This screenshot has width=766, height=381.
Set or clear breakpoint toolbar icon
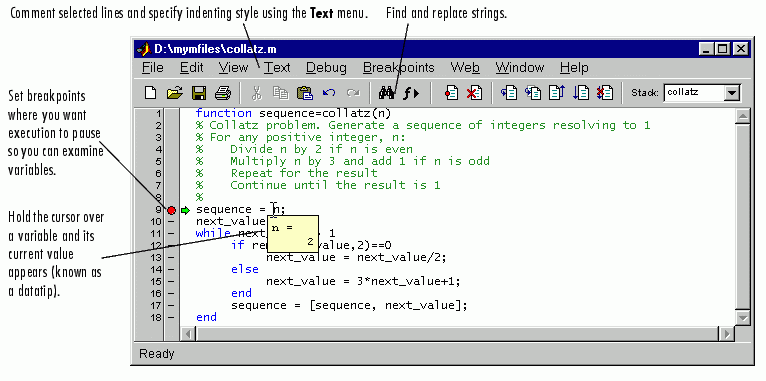pos(451,92)
